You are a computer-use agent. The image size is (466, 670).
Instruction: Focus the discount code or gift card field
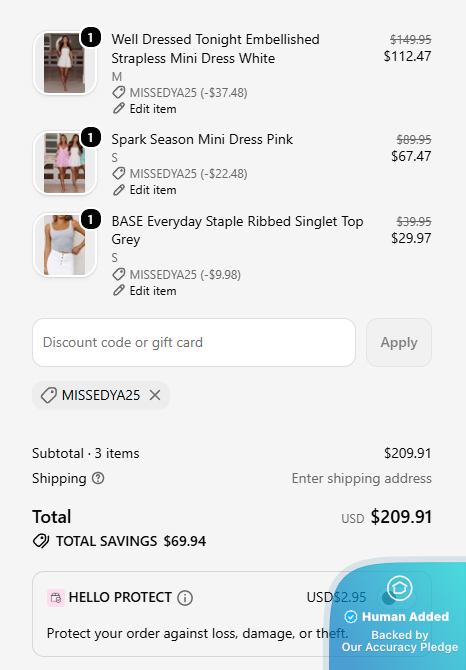194,342
